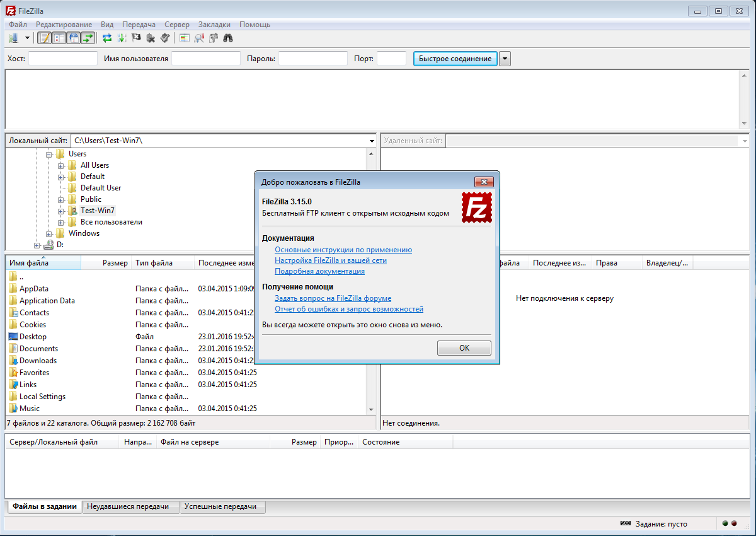Image resolution: width=756 pixels, height=536 pixels.
Task: Open the Локальный сайт path dropdown
Action: [x=372, y=141]
